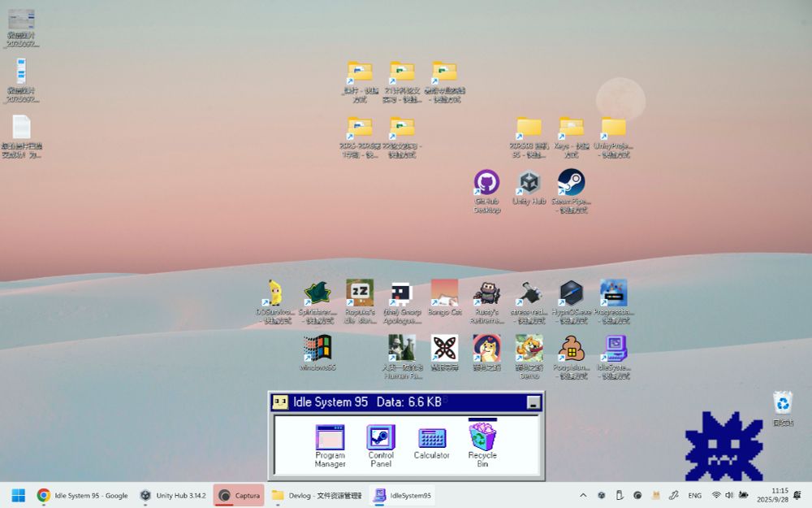Open Program Manager in Idle System 95
Image resolution: width=812 pixels, height=508 pixels.
click(x=330, y=445)
